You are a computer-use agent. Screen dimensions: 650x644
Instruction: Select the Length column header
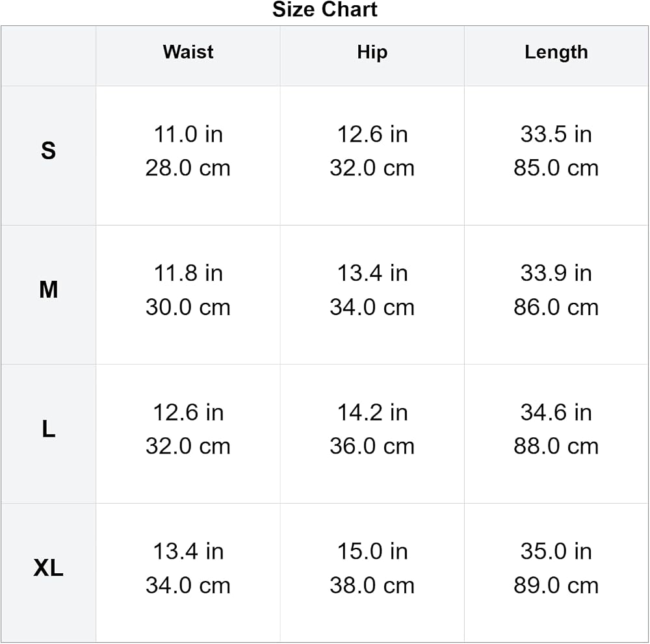pos(556,53)
